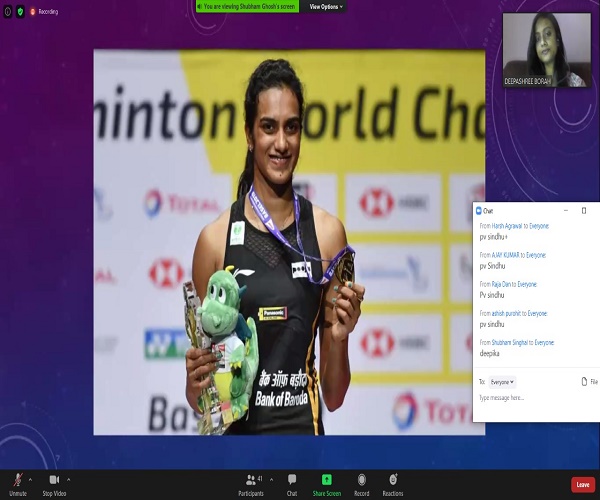Expand caret next to Participants count
The width and height of the screenshot is (600, 500).
point(271,479)
